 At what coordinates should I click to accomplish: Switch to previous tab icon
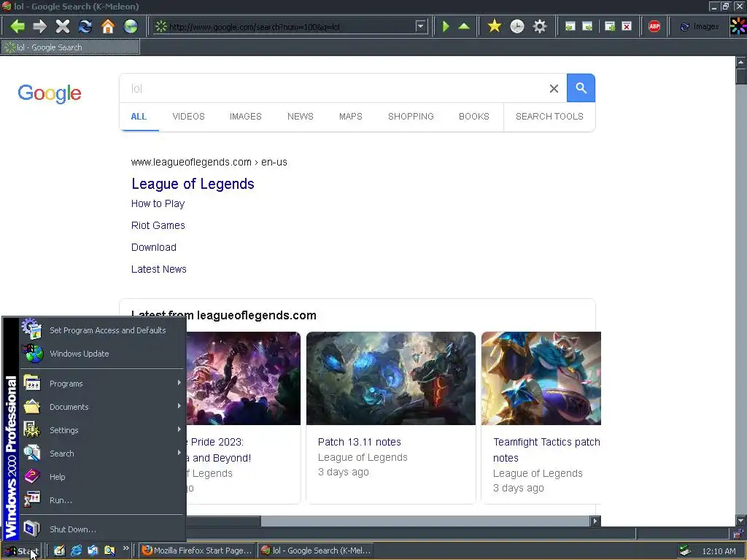570,26
